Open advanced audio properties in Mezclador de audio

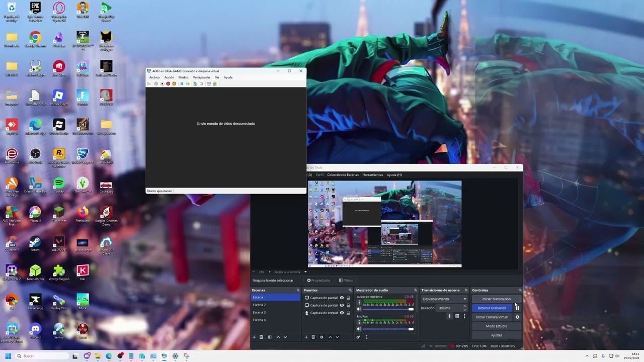(x=358, y=337)
